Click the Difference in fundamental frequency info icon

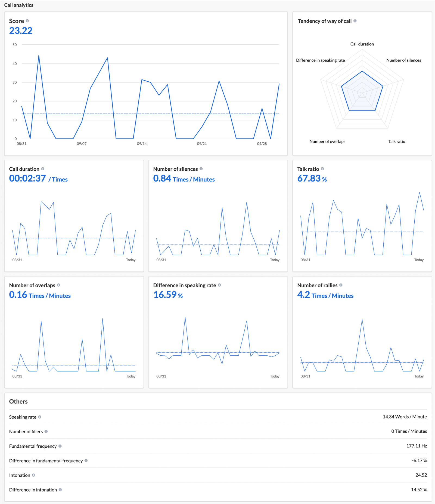click(86, 461)
